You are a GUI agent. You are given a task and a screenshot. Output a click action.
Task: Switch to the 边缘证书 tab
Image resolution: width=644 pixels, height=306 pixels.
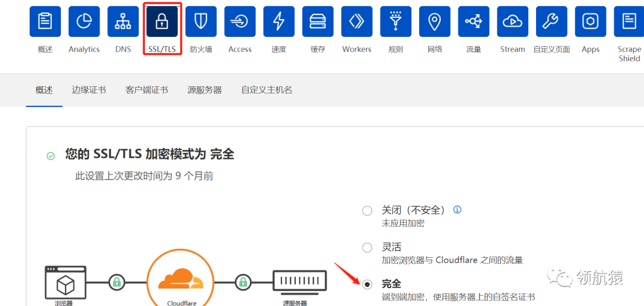tap(89, 90)
